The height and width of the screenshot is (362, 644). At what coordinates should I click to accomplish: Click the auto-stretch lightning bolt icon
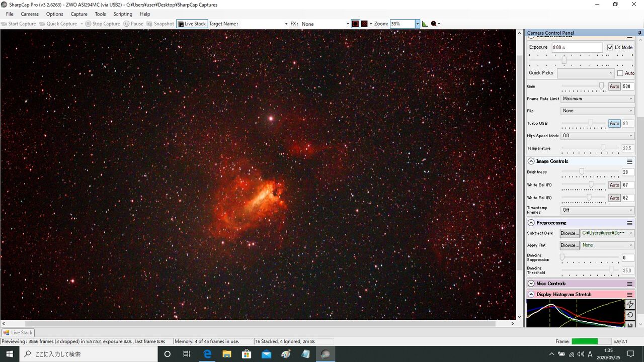click(630, 305)
